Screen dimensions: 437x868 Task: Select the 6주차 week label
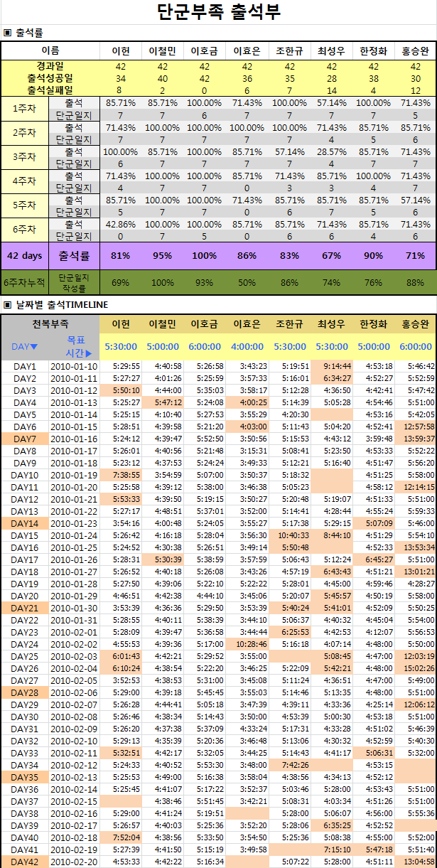(x=24, y=230)
